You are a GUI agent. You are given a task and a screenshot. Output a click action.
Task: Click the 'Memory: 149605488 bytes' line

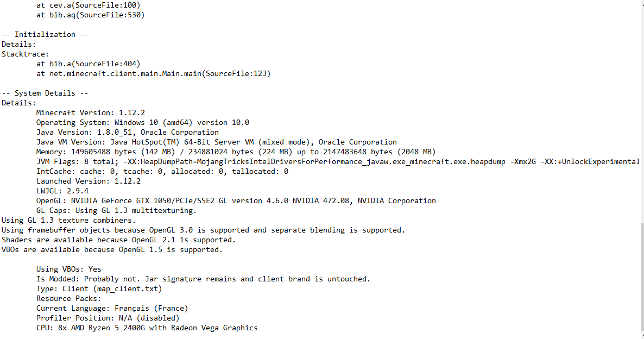[236, 152]
